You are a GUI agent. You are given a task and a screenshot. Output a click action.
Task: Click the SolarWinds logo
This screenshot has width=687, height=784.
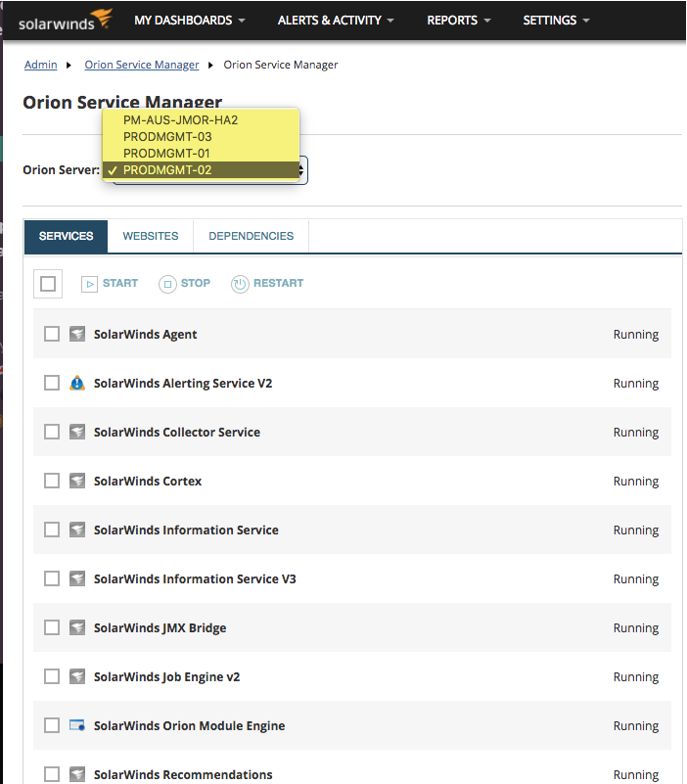65,20
